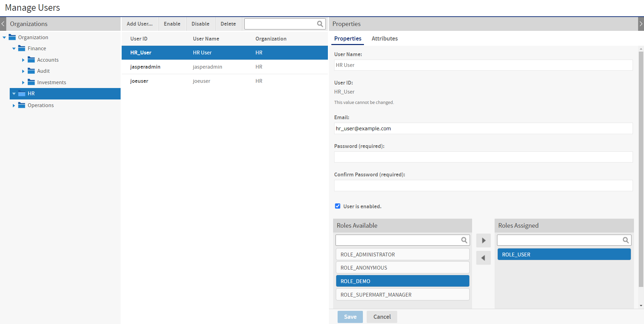Click the Organization column header
This screenshot has height=324, width=644.
click(x=271, y=39)
